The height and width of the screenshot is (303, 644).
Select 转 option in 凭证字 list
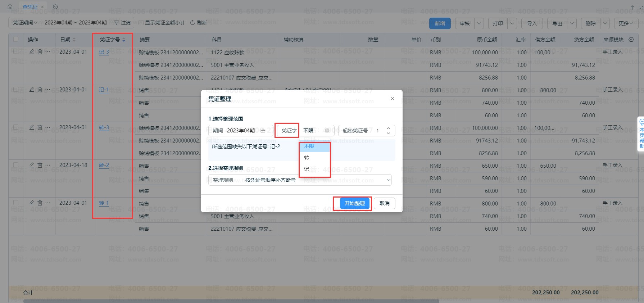tap(307, 158)
